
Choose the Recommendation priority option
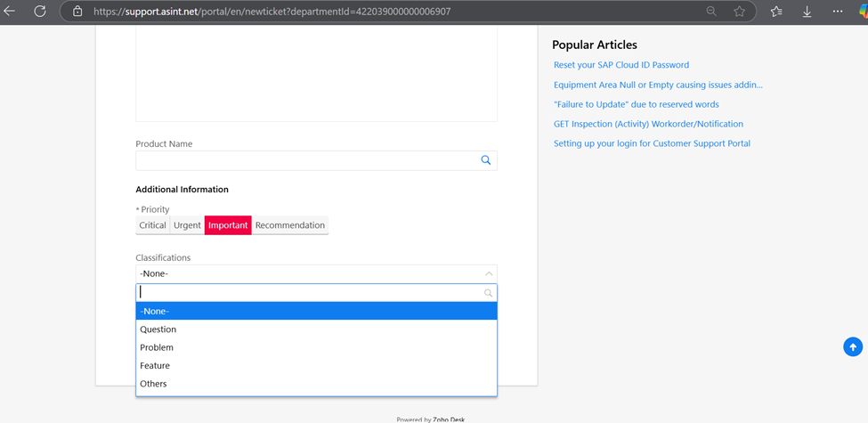click(x=289, y=225)
